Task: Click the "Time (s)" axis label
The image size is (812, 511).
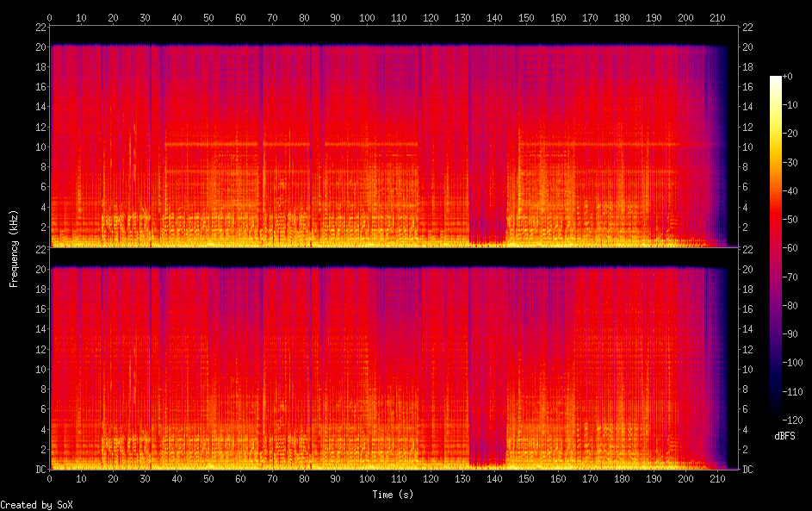Action: [x=394, y=495]
